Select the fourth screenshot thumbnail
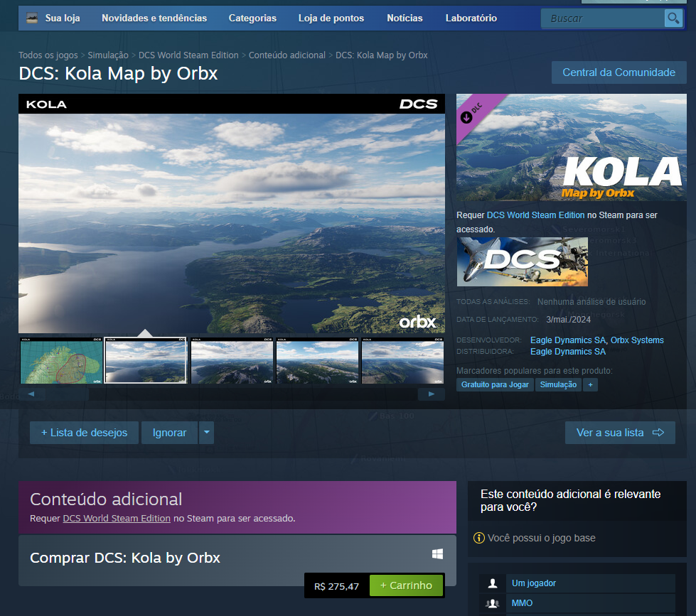The width and height of the screenshot is (696, 616). pyautogui.click(x=317, y=360)
